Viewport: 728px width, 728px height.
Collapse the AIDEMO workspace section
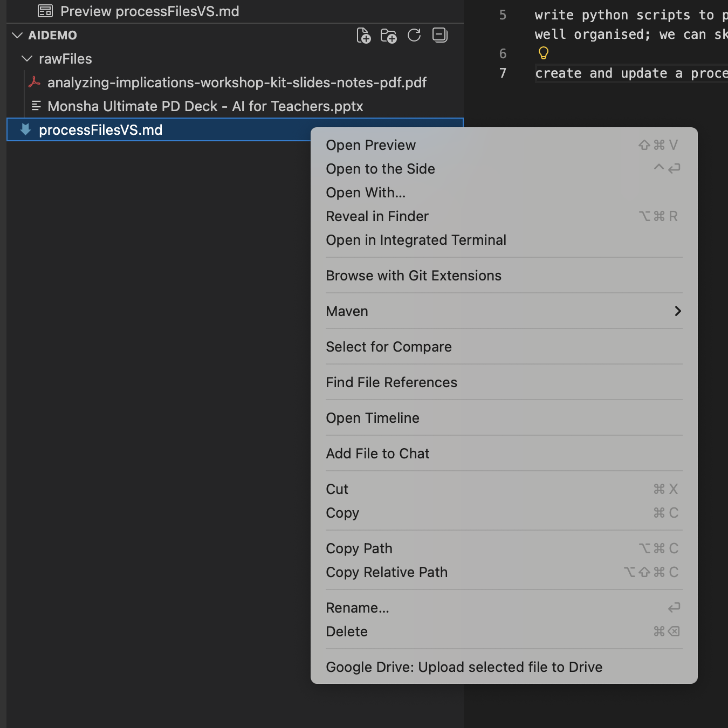click(17, 36)
